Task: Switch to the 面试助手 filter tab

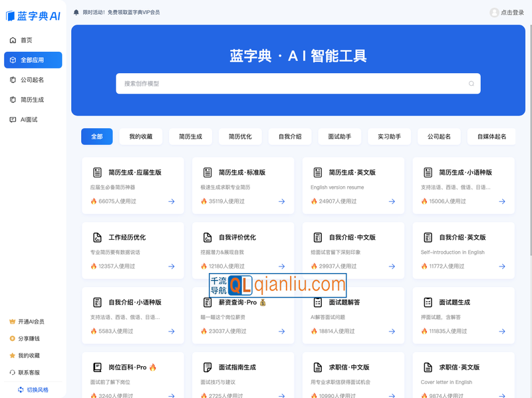Action: [x=339, y=136]
